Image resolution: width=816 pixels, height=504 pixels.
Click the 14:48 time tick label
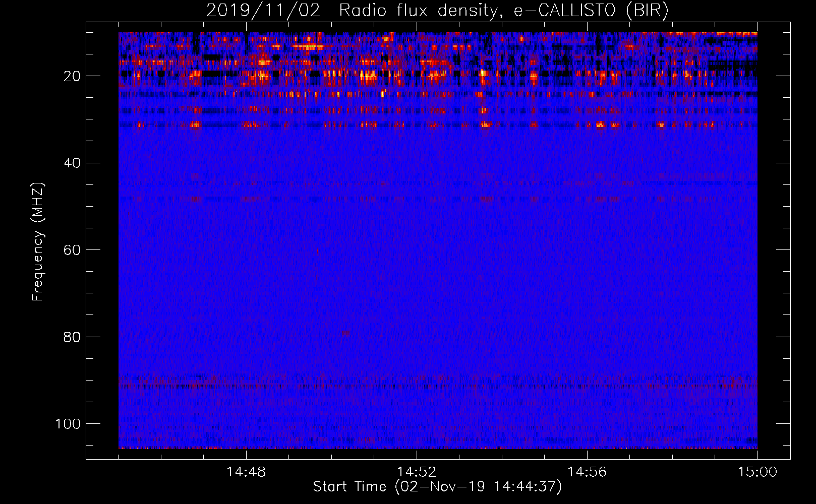[x=246, y=472]
